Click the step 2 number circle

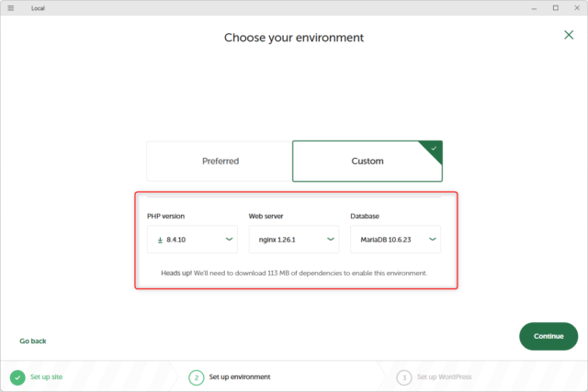click(x=196, y=377)
